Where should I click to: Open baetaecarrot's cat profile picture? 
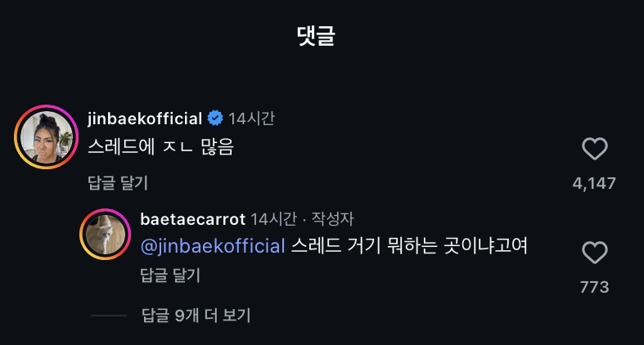point(106,235)
